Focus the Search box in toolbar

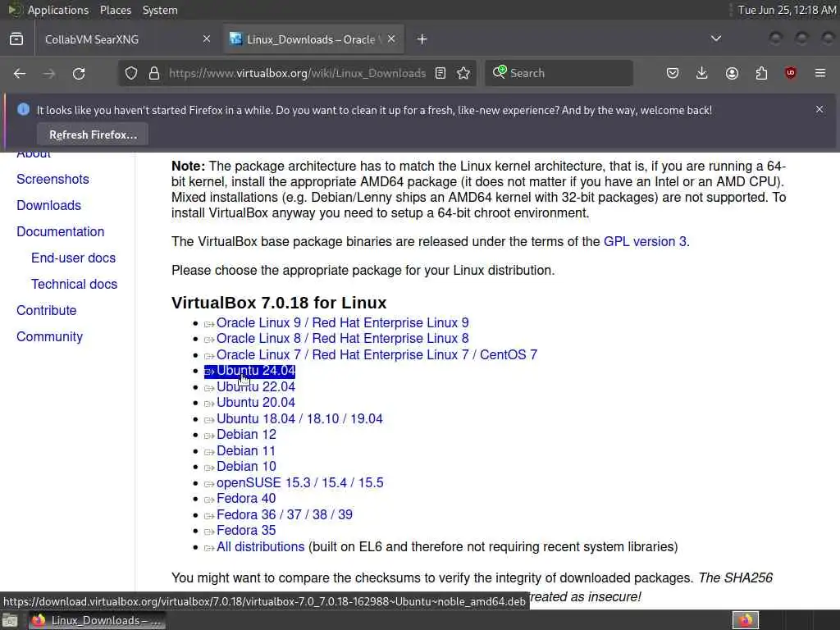point(559,73)
